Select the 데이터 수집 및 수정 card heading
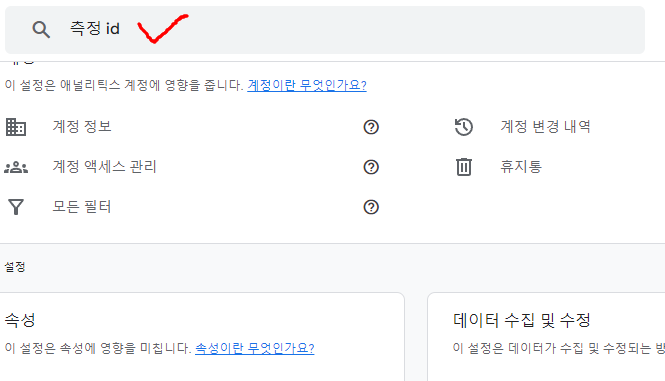This screenshot has width=665, height=381. point(522,320)
